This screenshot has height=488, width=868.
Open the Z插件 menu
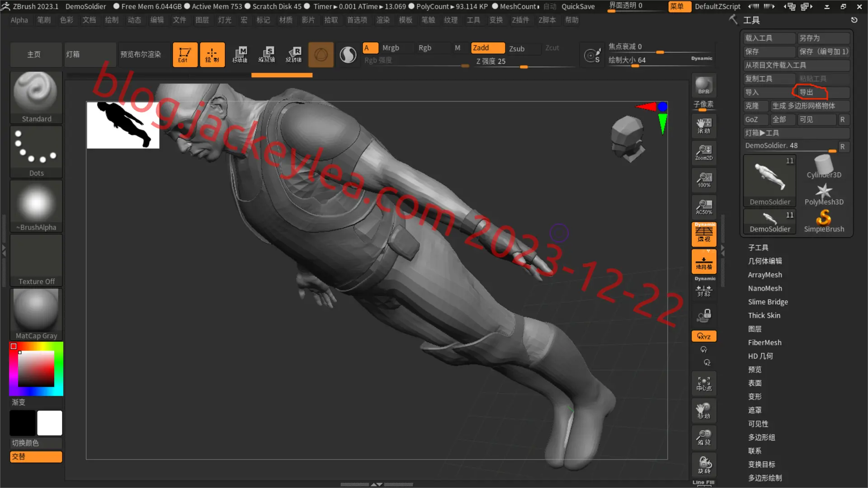[520, 20]
